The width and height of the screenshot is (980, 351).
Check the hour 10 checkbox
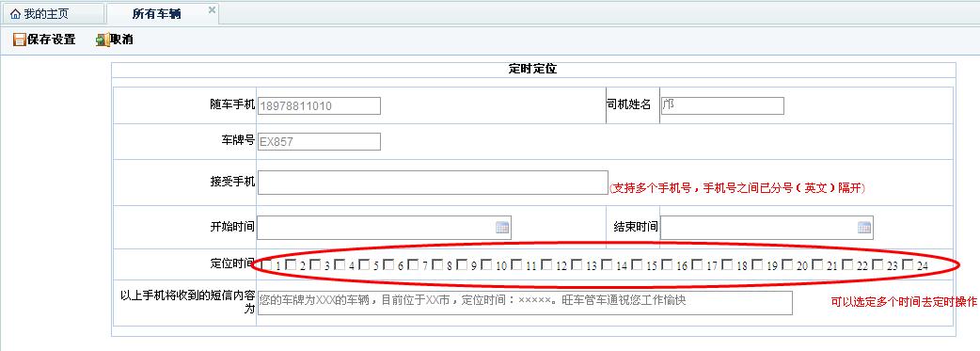pos(486,265)
